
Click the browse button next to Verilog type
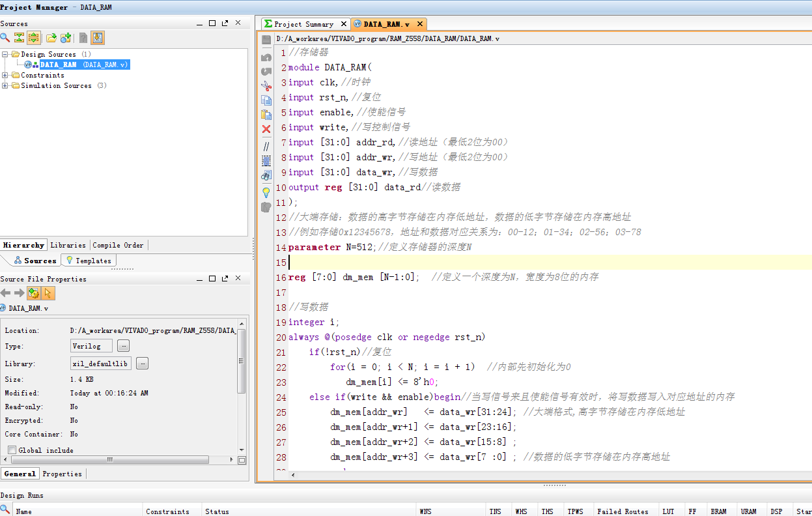tap(124, 346)
